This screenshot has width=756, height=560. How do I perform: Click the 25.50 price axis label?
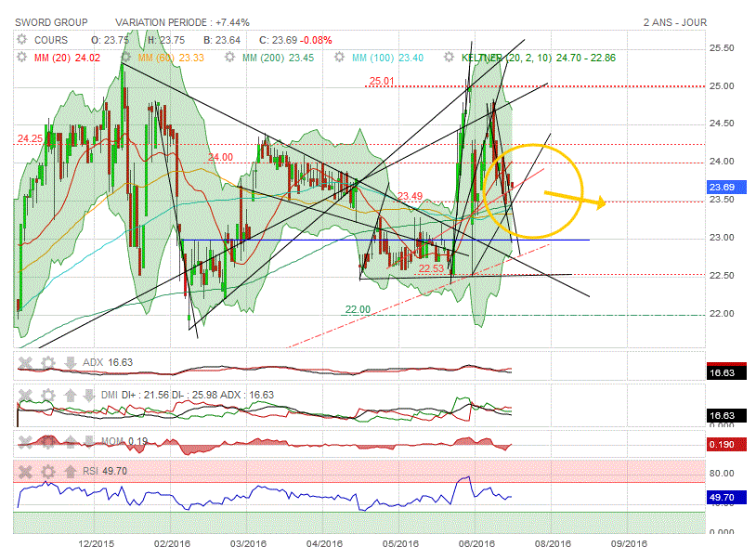point(722,48)
